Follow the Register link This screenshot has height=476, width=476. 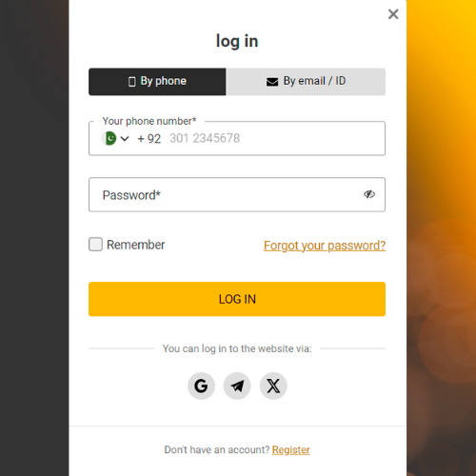(290, 449)
